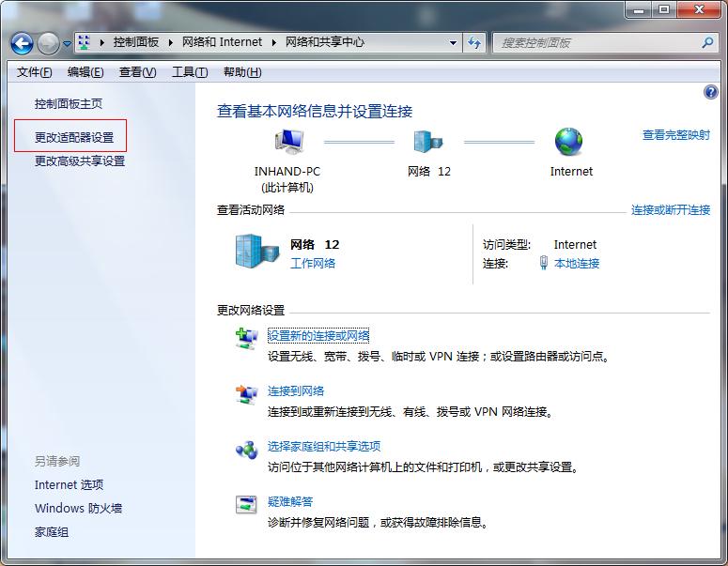This screenshot has width=728, height=566.
Task: Click the troubleshoot problems icon
Action: point(246,505)
